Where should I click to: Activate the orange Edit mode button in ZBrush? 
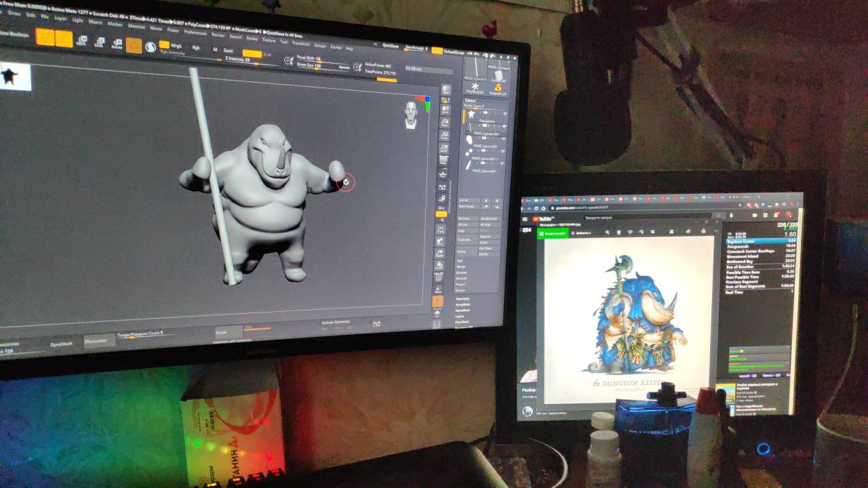pos(45,37)
